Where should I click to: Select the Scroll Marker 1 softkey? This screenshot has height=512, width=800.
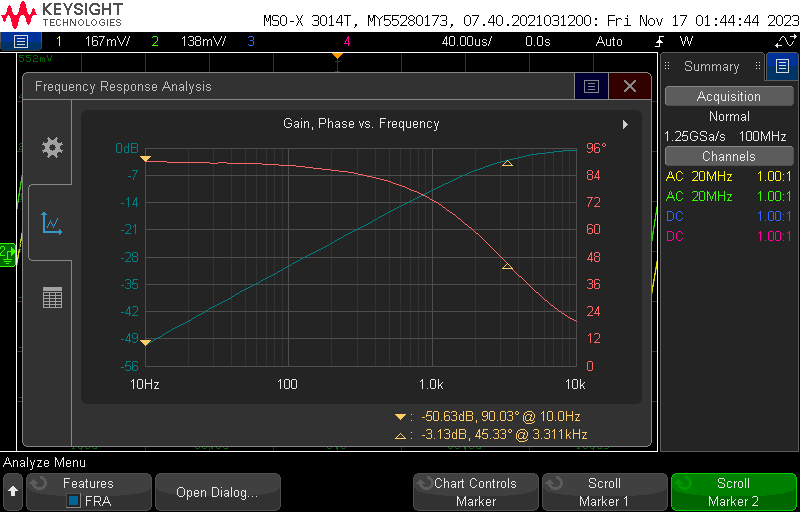(x=604, y=492)
